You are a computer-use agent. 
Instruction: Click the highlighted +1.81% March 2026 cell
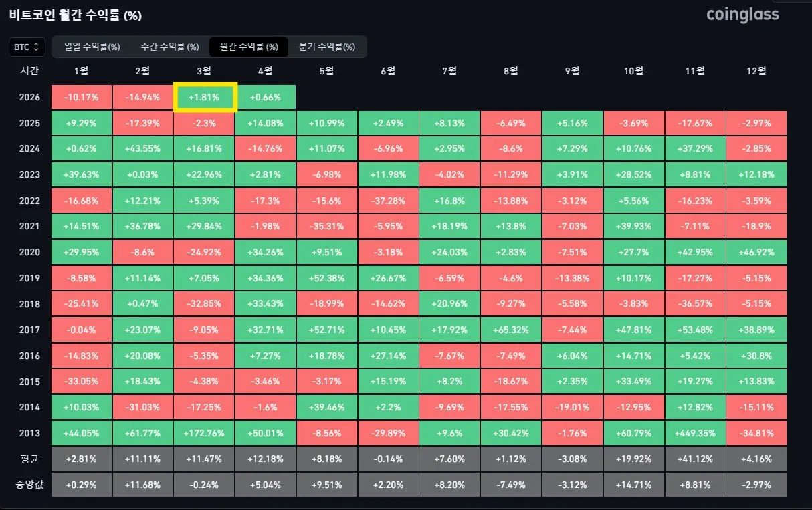[x=204, y=98]
